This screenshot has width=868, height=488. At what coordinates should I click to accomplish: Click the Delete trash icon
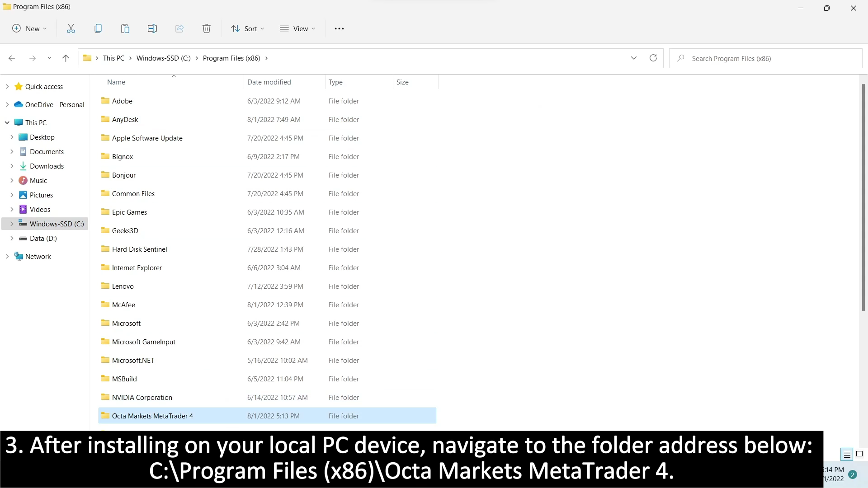click(207, 28)
